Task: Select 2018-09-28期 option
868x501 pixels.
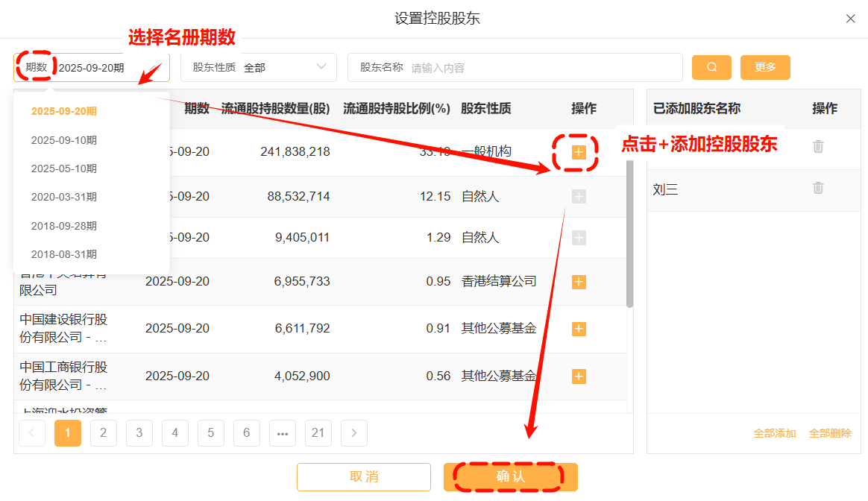Action: point(63,226)
